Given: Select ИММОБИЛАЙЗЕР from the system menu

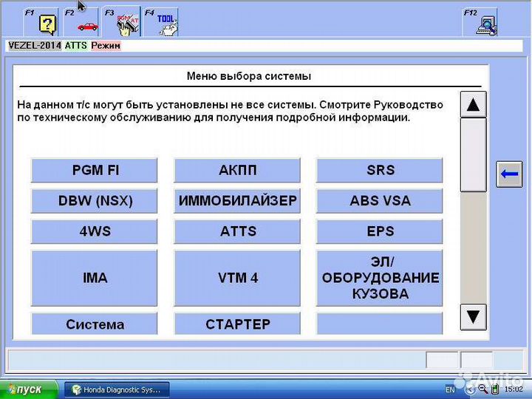Looking at the screenshot, I should (x=237, y=201).
